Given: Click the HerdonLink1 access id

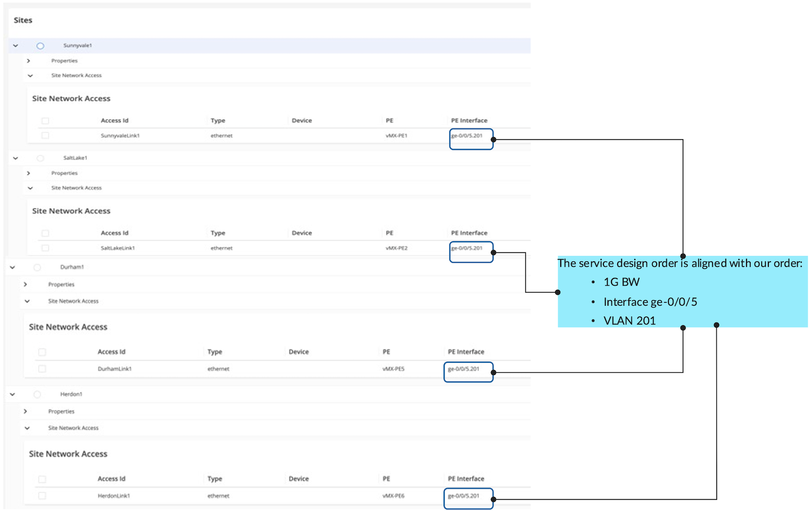Looking at the screenshot, I should [x=114, y=496].
